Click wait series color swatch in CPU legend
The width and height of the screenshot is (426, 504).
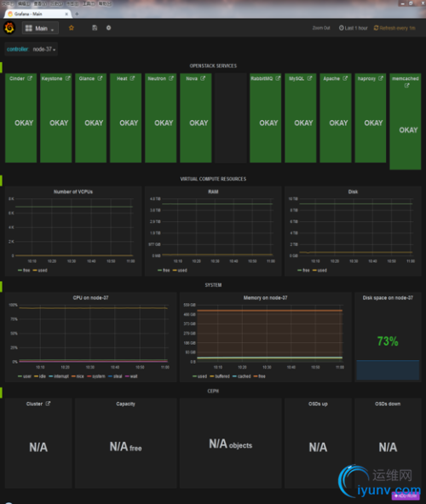[127, 376]
